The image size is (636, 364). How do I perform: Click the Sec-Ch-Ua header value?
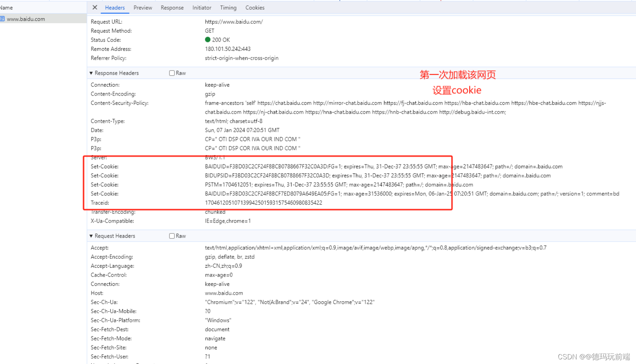(290, 302)
